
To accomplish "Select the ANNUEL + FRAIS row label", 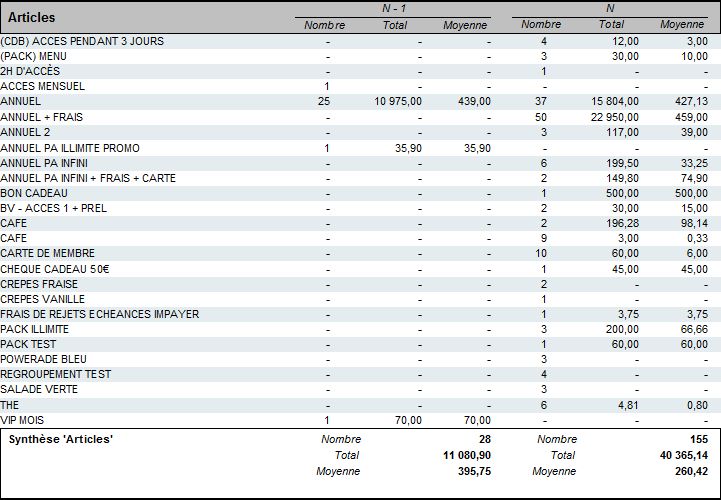I will [x=44, y=117].
